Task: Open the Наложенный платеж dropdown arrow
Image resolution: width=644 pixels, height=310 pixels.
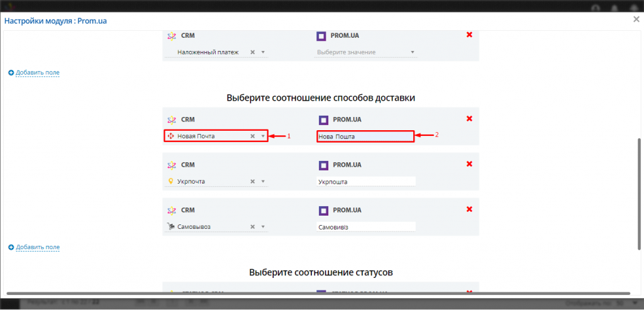Action: pos(263,52)
